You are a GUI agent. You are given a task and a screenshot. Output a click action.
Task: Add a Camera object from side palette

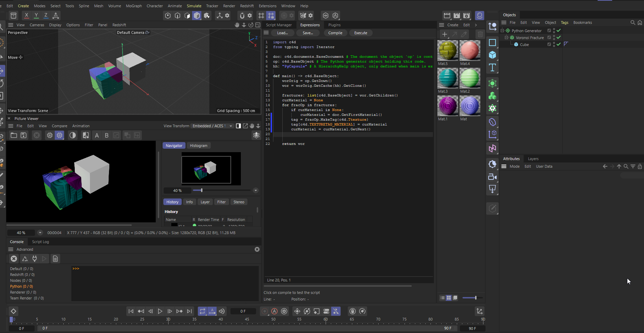point(492,177)
